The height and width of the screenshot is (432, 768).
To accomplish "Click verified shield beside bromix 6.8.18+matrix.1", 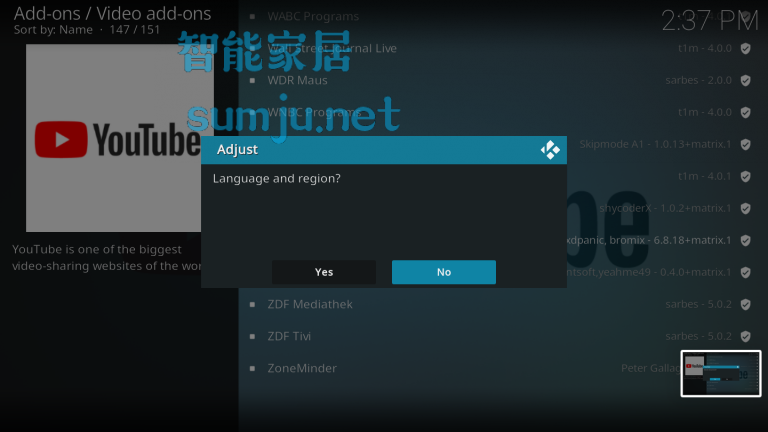I will pos(745,240).
